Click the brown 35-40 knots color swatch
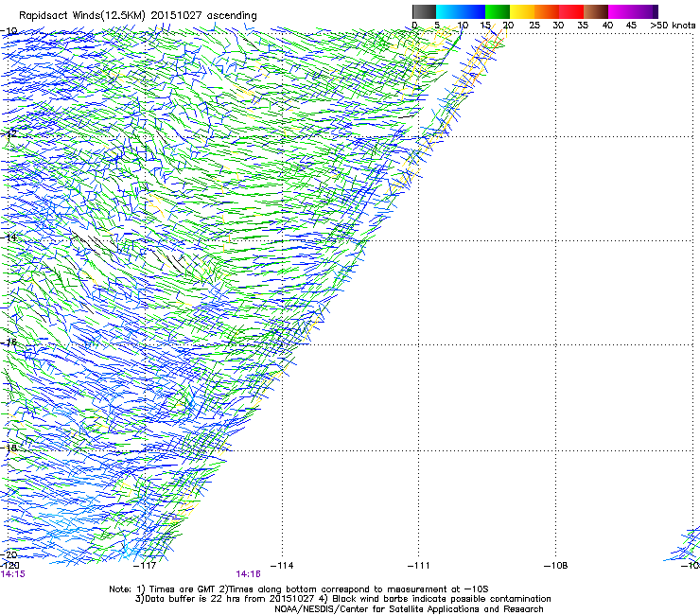This screenshot has height=615, width=700. click(x=596, y=11)
